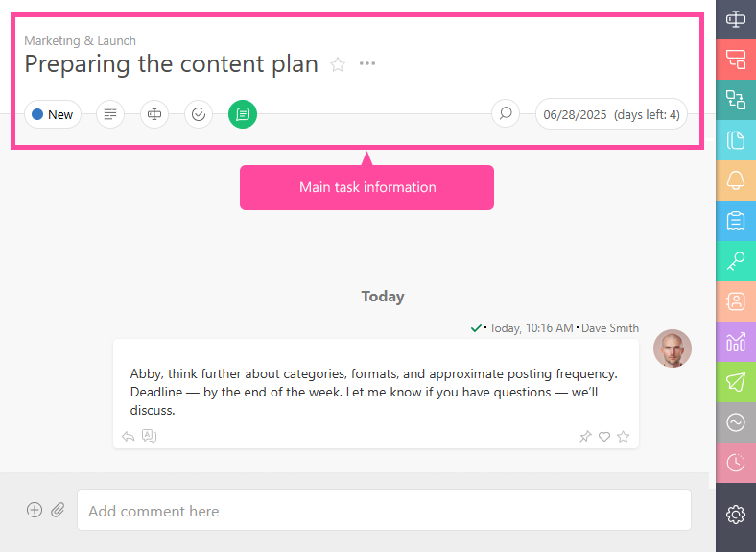The width and height of the screenshot is (756, 552).
Task: Open the analytics chart sidebar icon
Action: pos(736,342)
